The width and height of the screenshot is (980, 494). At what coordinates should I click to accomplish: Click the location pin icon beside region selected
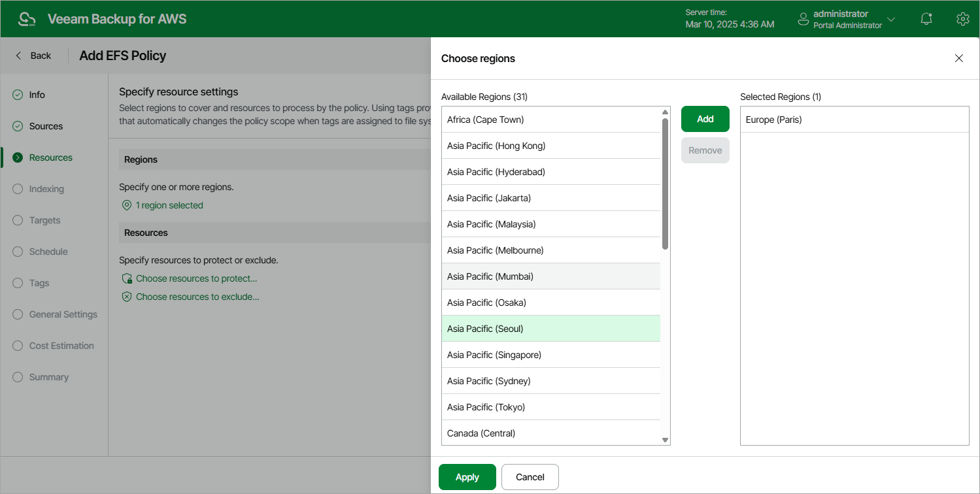point(127,205)
